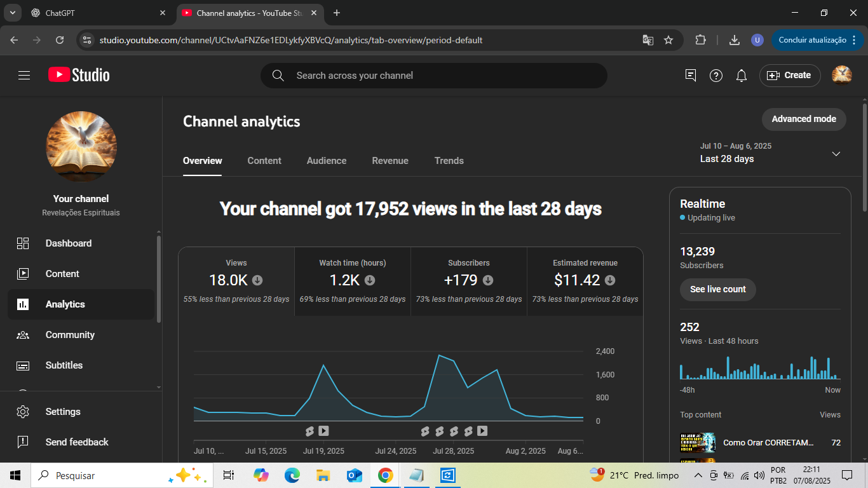Show hidden system tray icons
Viewport: 868px width, 488px height.
click(698, 475)
